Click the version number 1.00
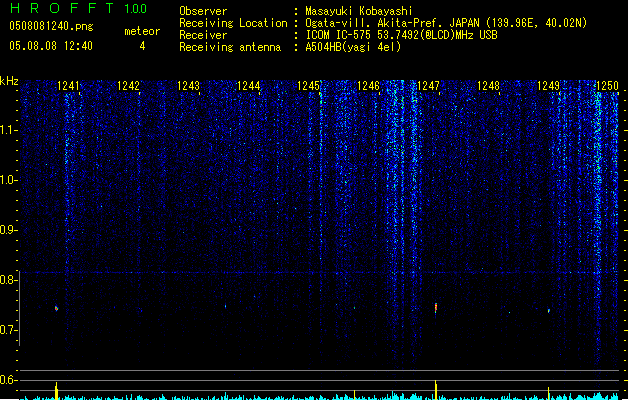Image resolution: width=629 pixels, height=400 pixels. click(x=135, y=8)
